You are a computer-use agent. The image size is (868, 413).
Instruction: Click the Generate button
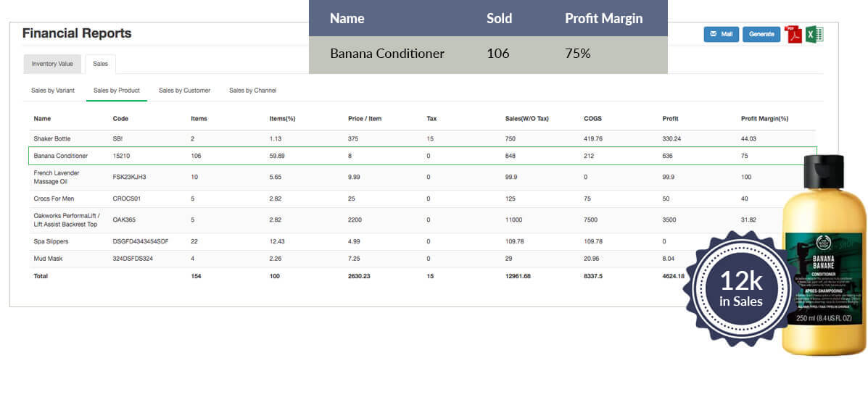pos(761,34)
